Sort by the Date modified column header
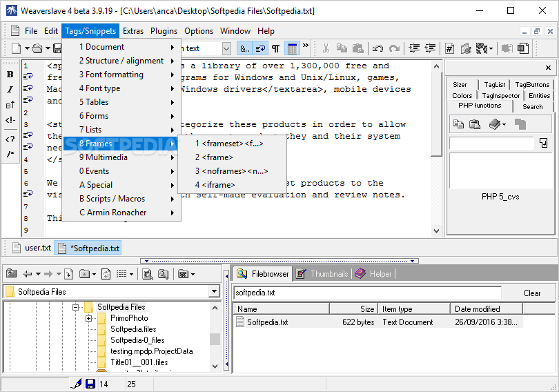This screenshot has height=392, width=559. (x=487, y=309)
